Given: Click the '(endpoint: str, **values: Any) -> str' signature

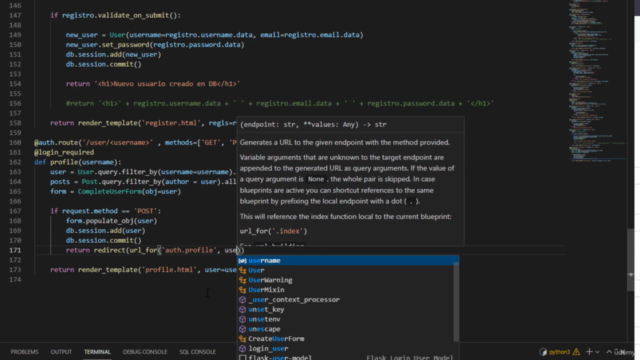Looking at the screenshot, I should pyautogui.click(x=313, y=124).
